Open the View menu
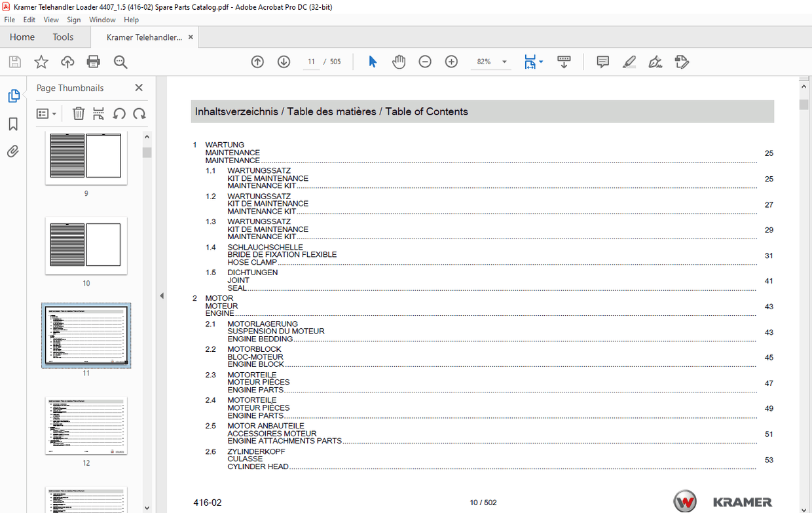This screenshot has height=513, width=812. pos(50,20)
